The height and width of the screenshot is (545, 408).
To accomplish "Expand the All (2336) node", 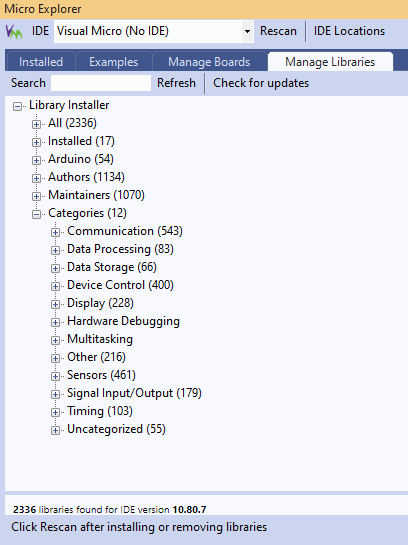I will tap(36, 124).
